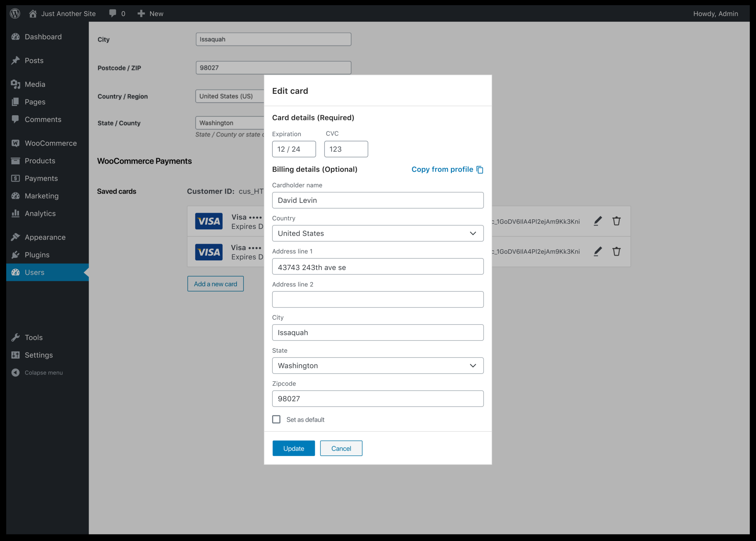The height and width of the screenshot is (541, 756).
Task: Enable the Set as default checkbox
Action: 276,419
